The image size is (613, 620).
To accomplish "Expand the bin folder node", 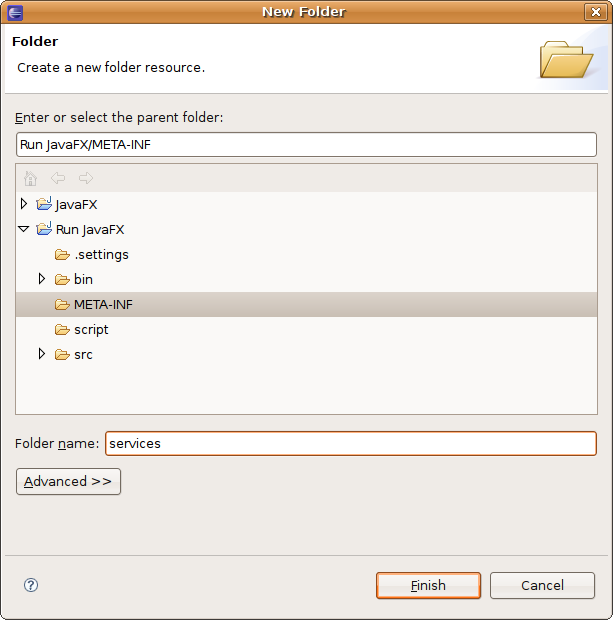I will [42, 279].
